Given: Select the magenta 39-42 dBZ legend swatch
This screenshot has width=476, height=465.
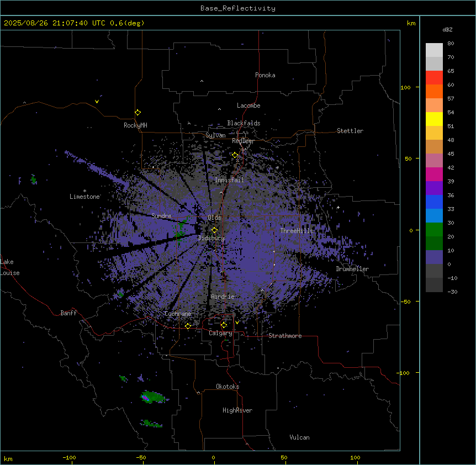Looking at the screenshot, I should click(x=434, y=174).
